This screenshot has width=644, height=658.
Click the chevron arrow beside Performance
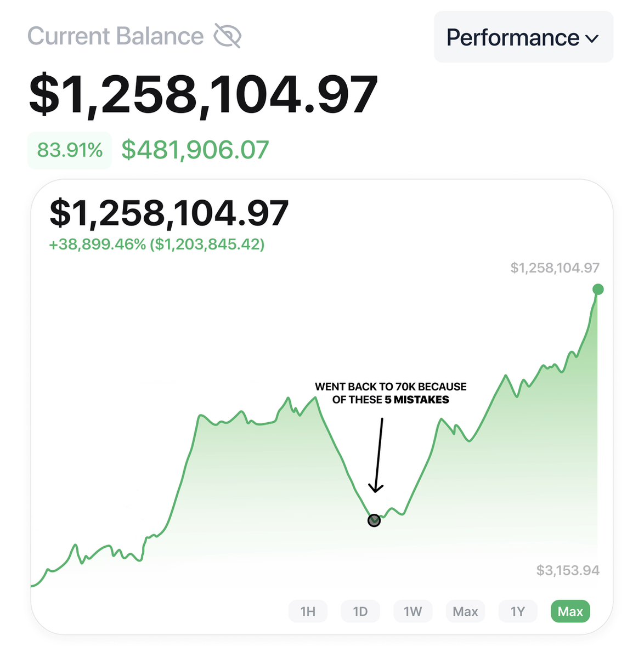[x=592, y=39]
